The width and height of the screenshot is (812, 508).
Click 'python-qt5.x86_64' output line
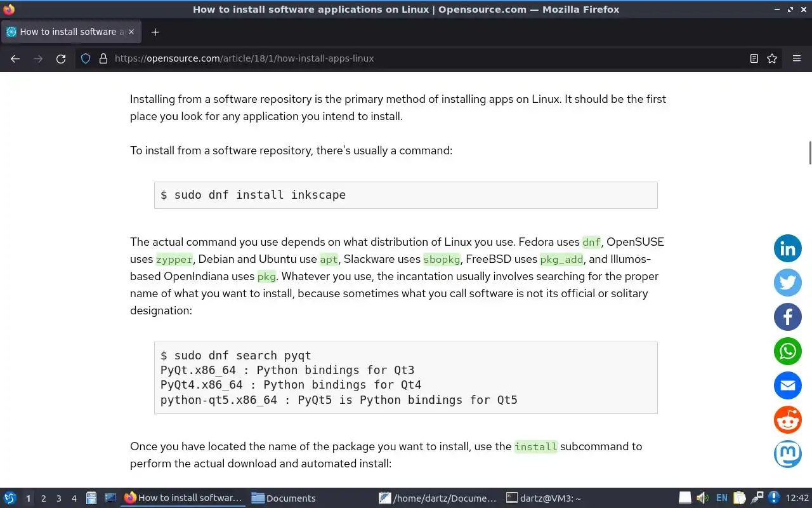pos(339,400)
